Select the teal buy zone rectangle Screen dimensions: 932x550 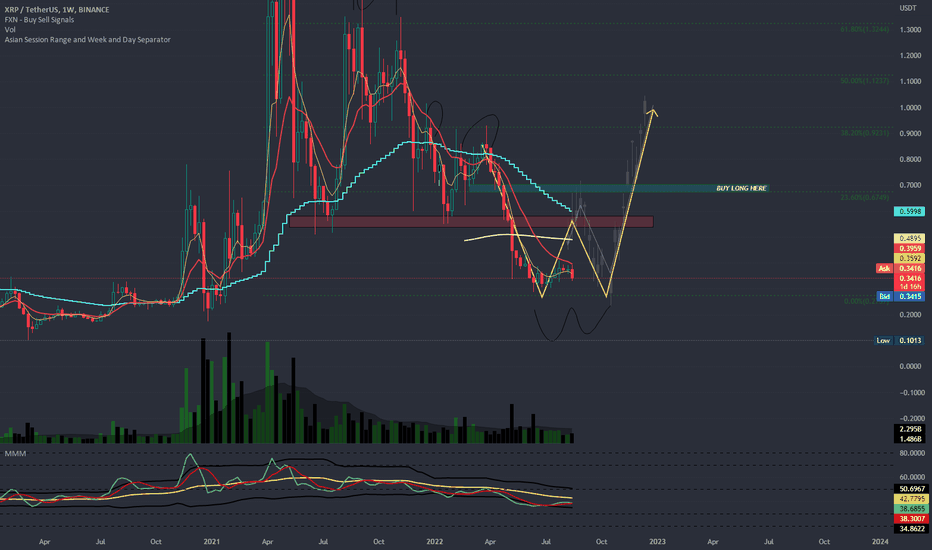click(618, 188)
